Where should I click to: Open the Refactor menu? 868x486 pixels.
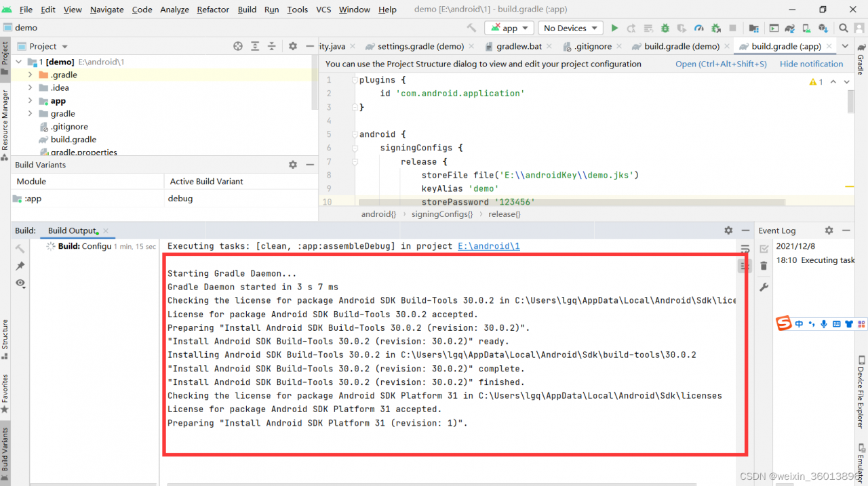(x=213, y=9)
